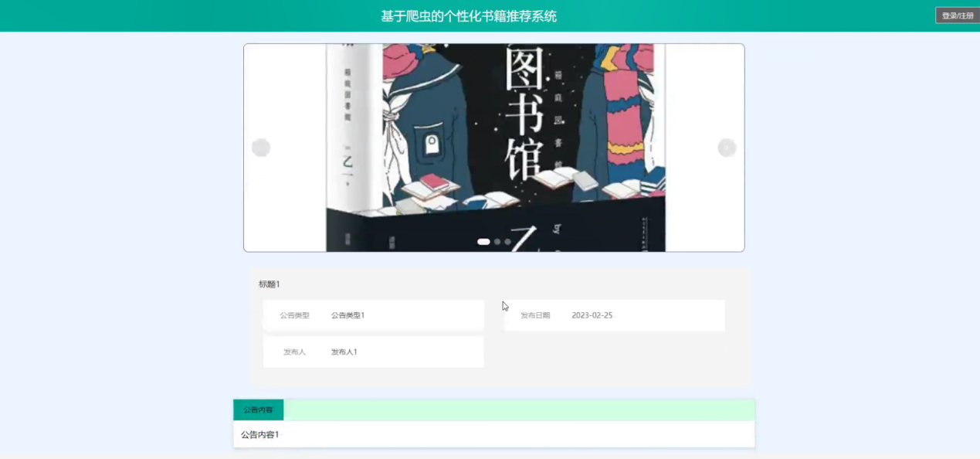Screen dimensions: 980x459
Task: Click the value 发布人1
Action: [x=344, y=352]
